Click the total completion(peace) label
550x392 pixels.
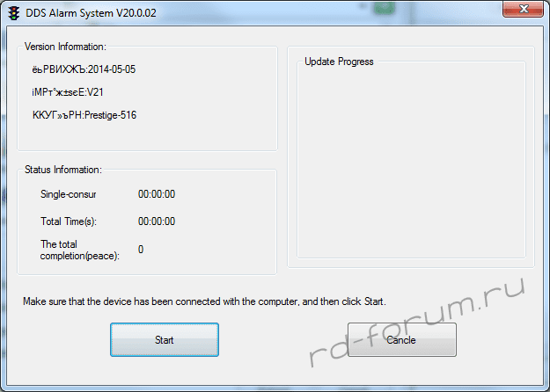coord(79,250)
